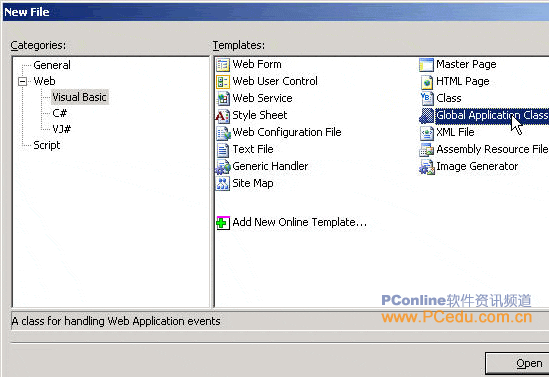Image resolution: width=549 pixels, height=377 pixels.
Task: Select the VJ# category
Action: pyautogui.click(x=61, y=129)
